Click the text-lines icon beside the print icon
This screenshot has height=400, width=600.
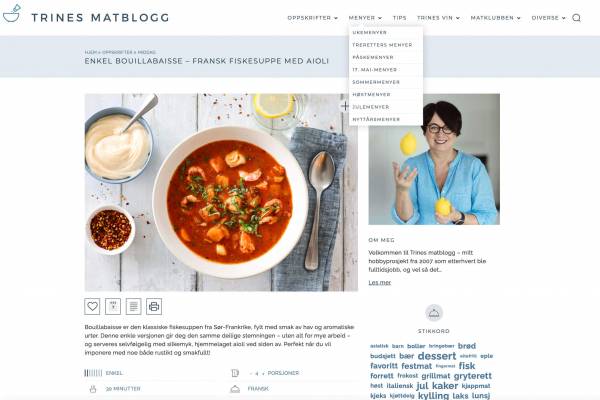134,306
